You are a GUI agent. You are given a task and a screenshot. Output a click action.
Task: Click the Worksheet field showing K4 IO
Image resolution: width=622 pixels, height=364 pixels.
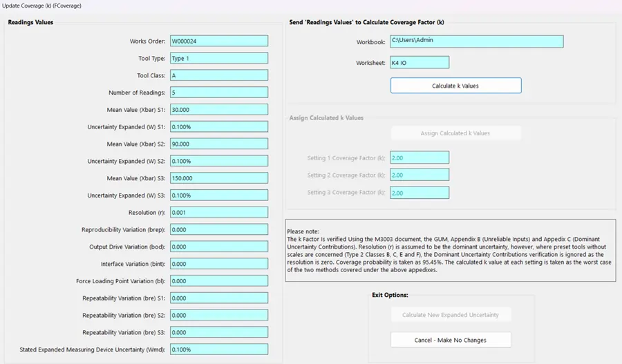tap(420, 62)
